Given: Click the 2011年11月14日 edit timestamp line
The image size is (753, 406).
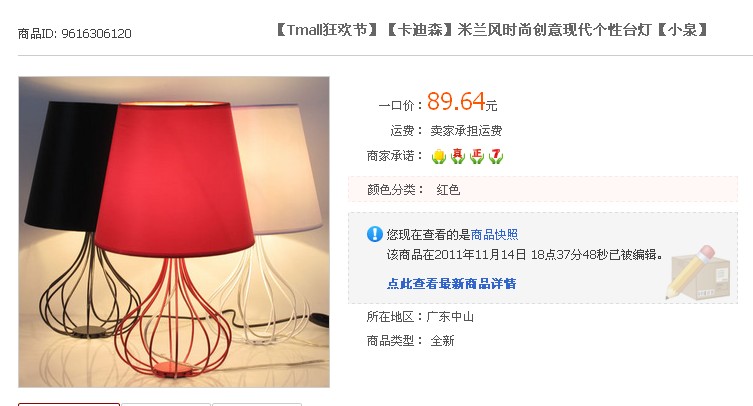Looking at the screenshot, I should coord(525,254).
